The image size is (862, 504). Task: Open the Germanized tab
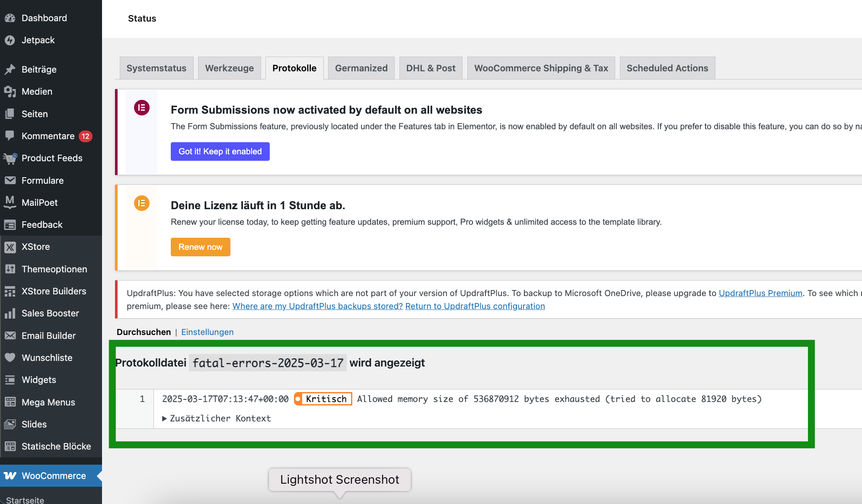361,68
